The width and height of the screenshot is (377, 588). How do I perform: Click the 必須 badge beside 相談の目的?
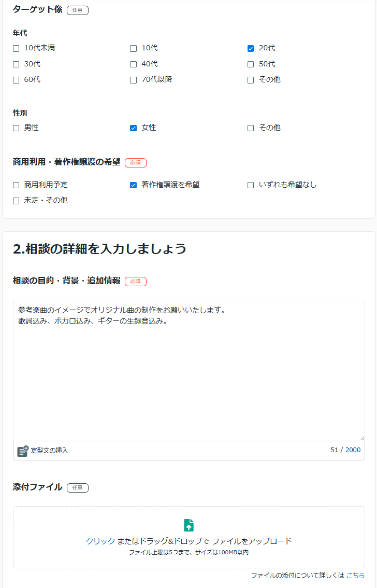tap(136, 281)
